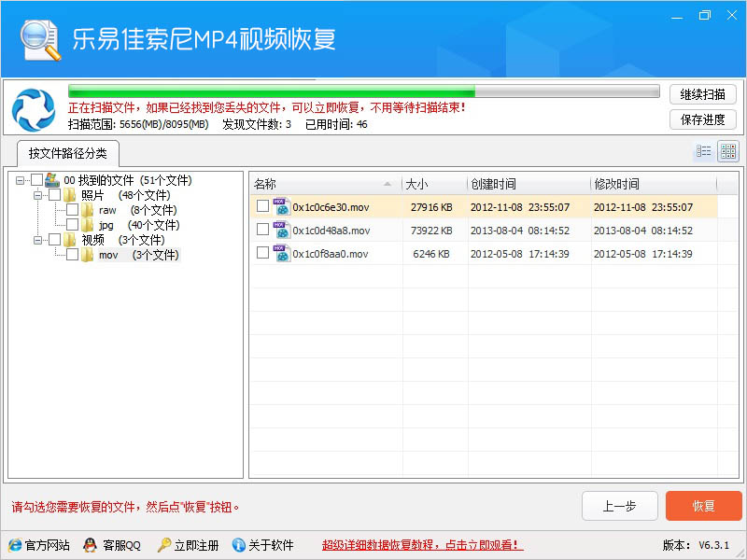The image size is (747, 560).
Task: Click the 继续扫描 button
Action: [702, 94]
